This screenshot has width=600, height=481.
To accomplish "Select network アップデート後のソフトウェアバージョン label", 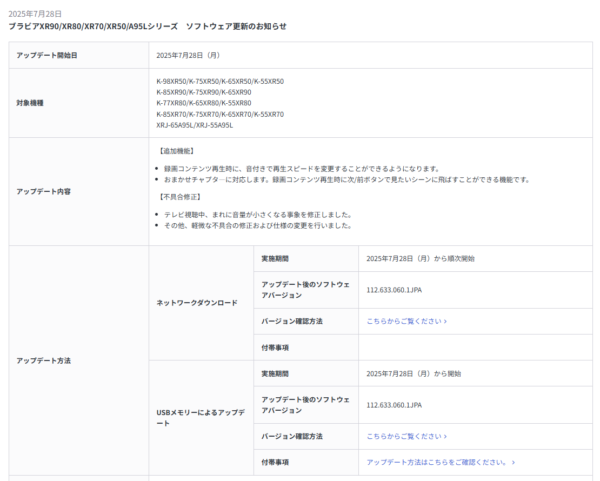I will click(x=305, y=290).
